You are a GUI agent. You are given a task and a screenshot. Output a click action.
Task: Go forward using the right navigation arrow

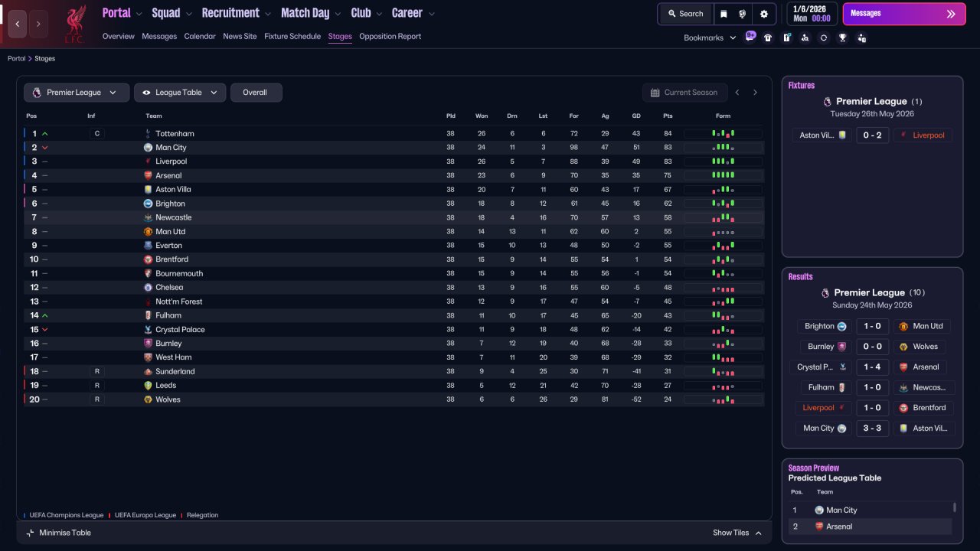coord(38,24)
